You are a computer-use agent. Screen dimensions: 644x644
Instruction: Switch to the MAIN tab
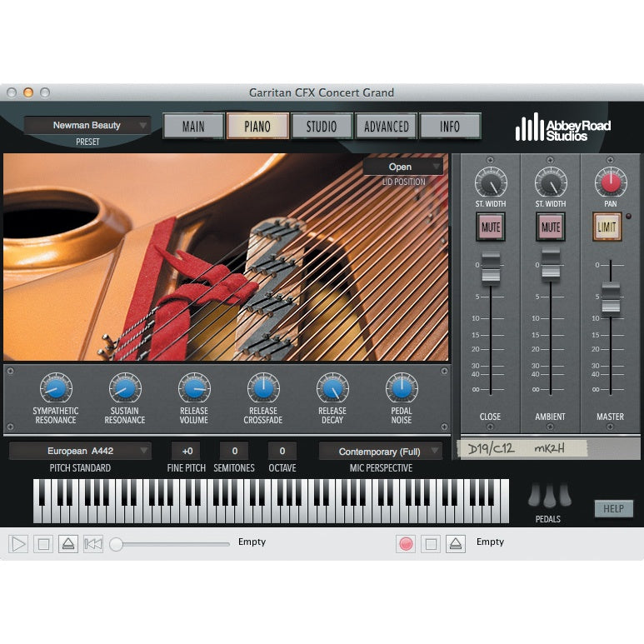click(x=193, y=126)
